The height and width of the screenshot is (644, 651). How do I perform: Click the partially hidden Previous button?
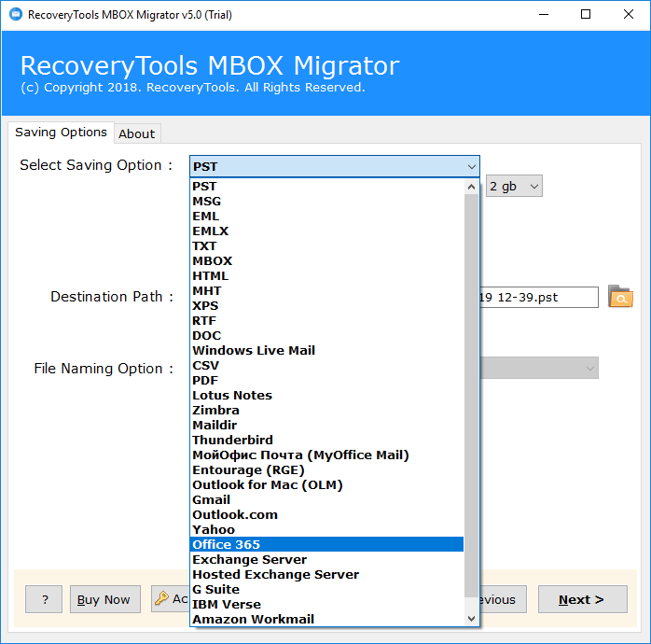tap(504, 599)
